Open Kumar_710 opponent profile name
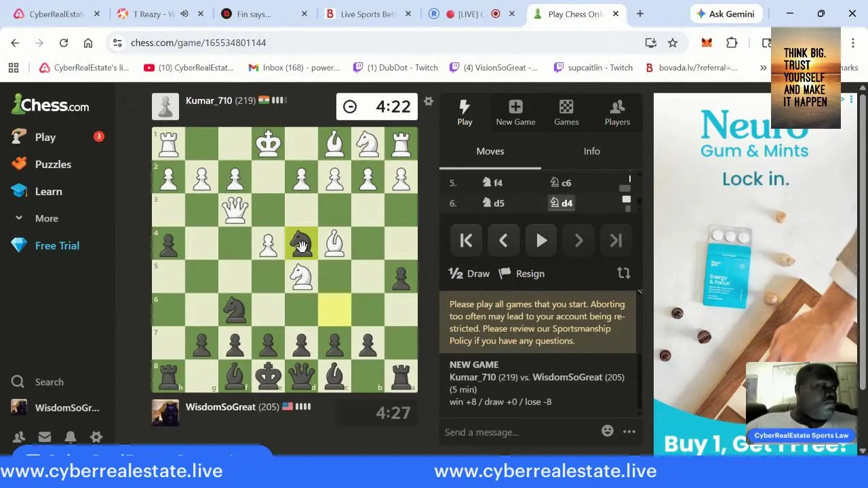868x488 pixels. [209, 100]
